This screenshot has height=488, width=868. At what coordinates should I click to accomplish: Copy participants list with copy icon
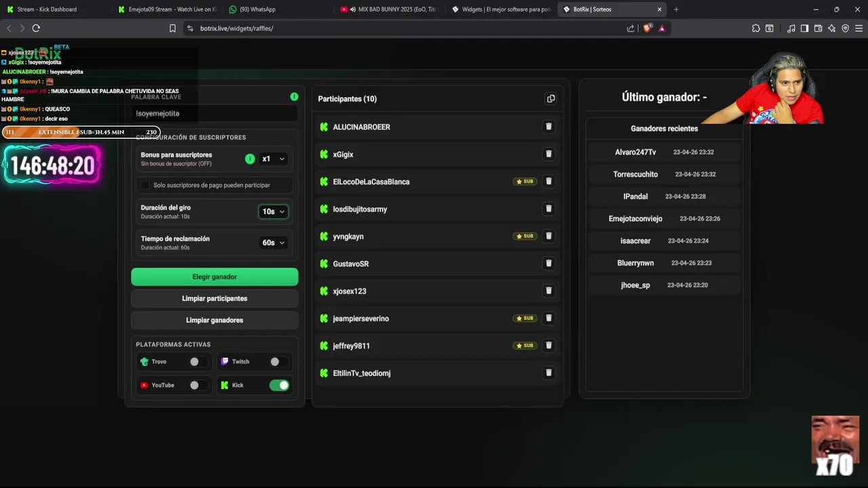coord(551,99)
